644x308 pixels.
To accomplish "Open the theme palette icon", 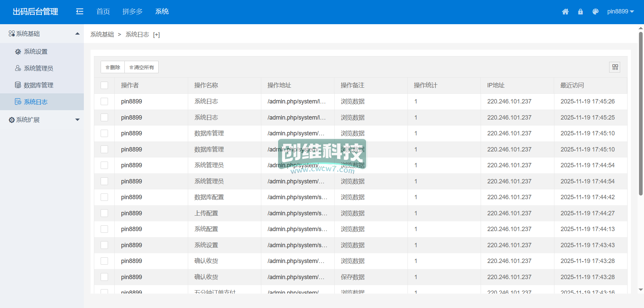I will (595, 12).
